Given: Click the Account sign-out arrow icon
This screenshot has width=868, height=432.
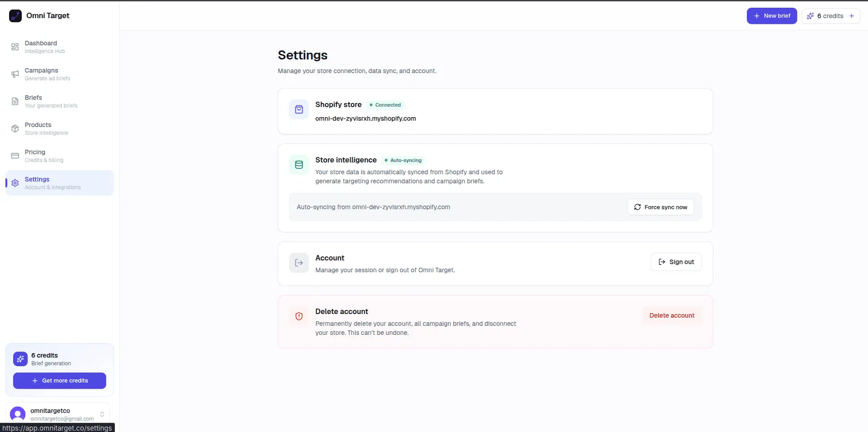Looking at the screenshot, I should [x=299, y=263].
